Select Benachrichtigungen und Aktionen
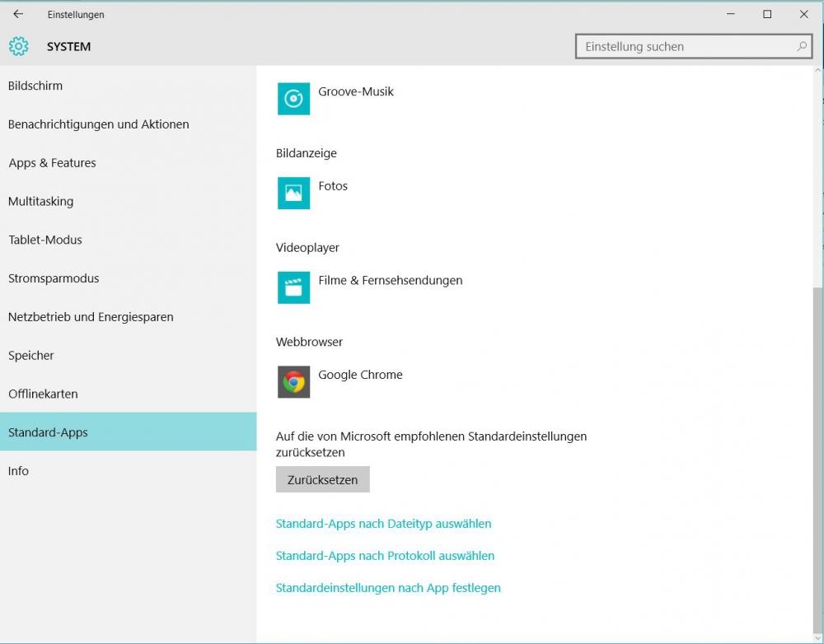The image size is (824, 644). pos(99,124)
